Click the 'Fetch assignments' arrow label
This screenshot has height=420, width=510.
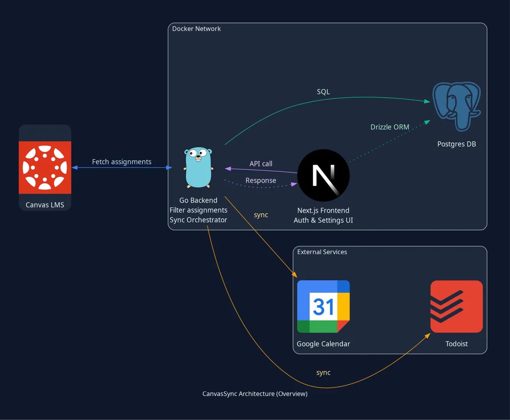121,162
